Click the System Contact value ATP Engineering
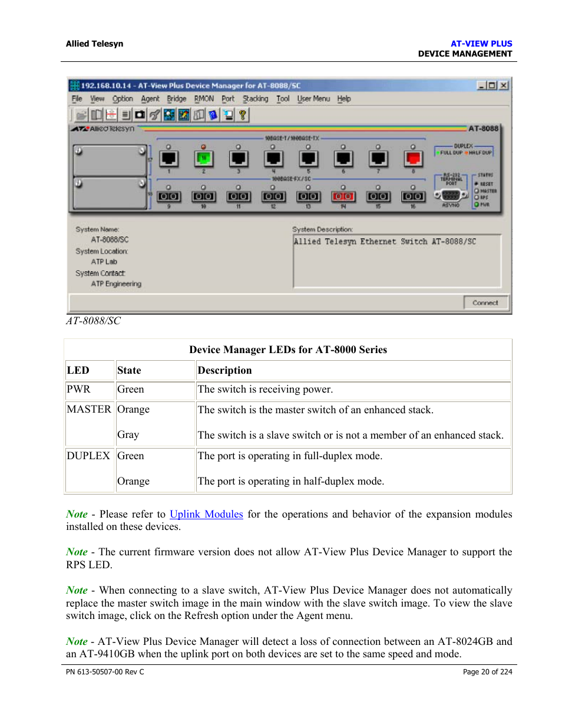This screenshot has width=562, height=728. 116,284
